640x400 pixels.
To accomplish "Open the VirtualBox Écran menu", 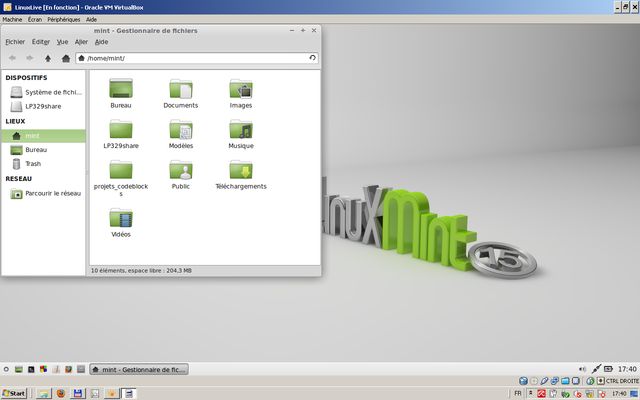I will pyautogui.click(x=35, y=19).
